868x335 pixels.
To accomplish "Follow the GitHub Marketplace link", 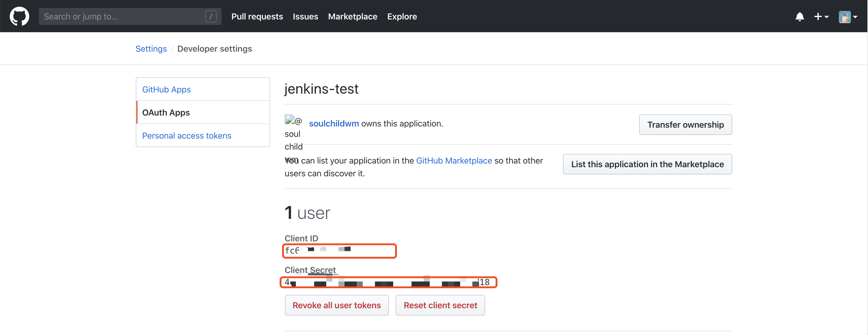I will point(454,161).
